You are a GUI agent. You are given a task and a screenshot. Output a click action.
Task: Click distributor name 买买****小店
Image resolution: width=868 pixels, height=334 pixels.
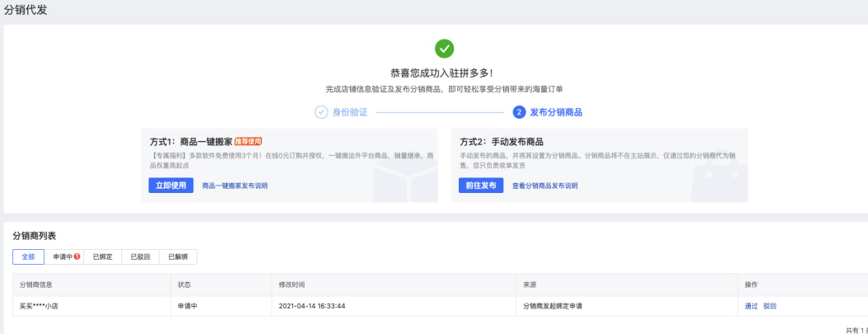click(39, 306)
